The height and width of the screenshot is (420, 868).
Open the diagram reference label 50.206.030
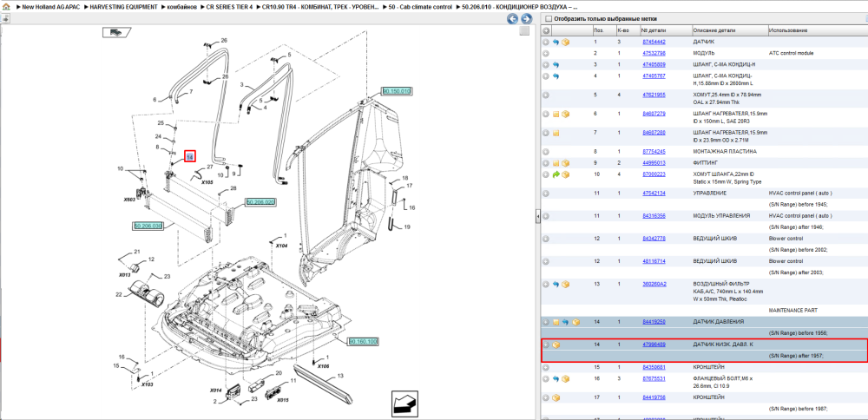148,226
